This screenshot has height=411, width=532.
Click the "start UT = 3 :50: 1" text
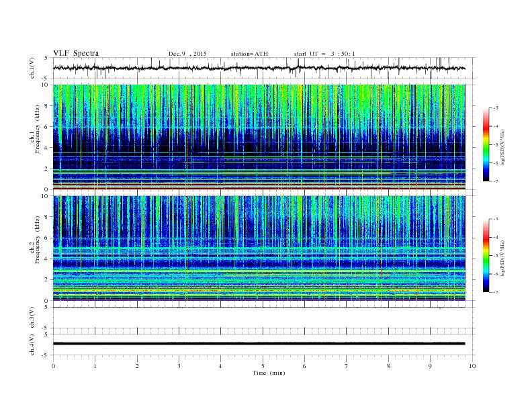324,54
